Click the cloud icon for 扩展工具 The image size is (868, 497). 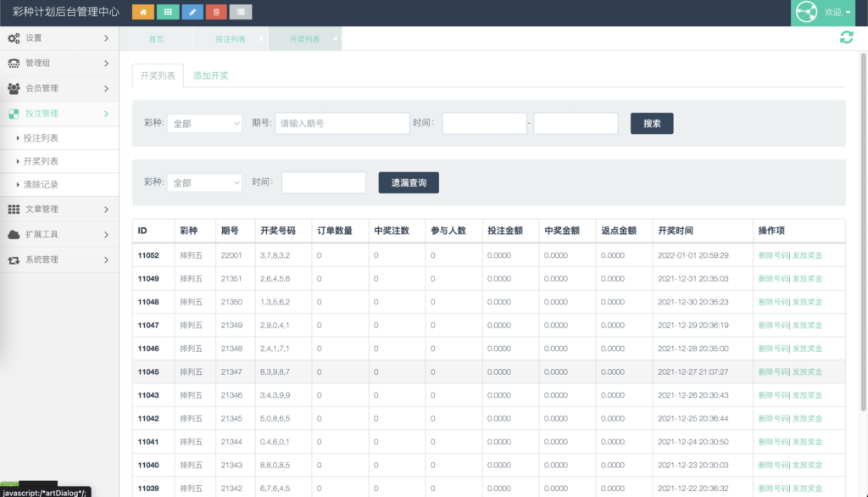tap(14, 235)
